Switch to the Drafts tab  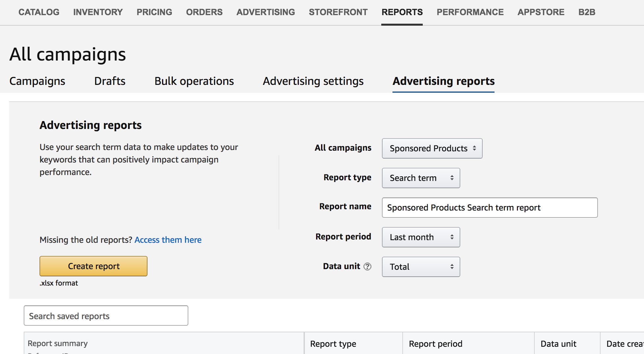[110, 81]
